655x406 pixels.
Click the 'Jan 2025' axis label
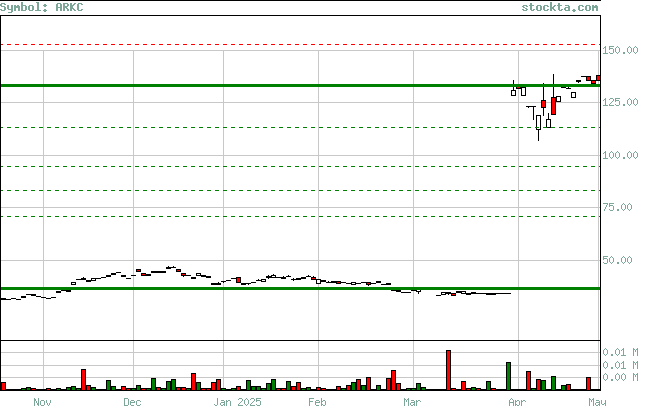tap(237, 401)
